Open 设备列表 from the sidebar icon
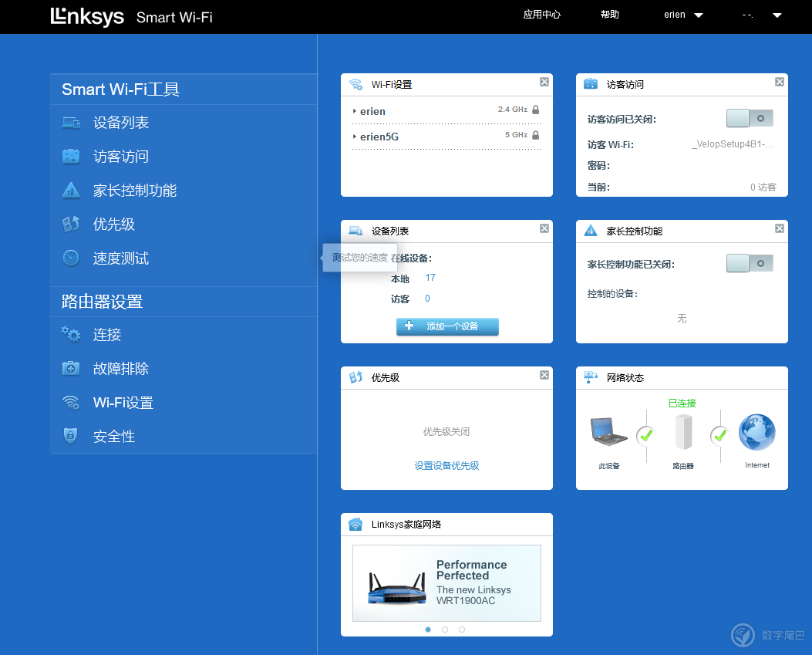The image size is (812, 655). click(71, 123)
